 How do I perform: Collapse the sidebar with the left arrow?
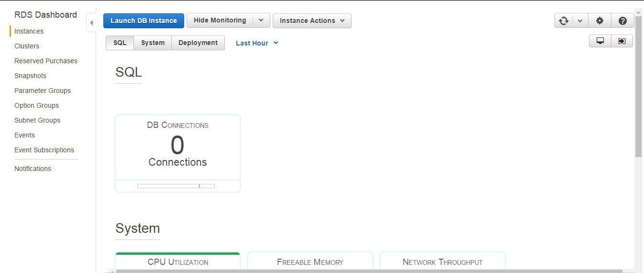pos(91,23)
